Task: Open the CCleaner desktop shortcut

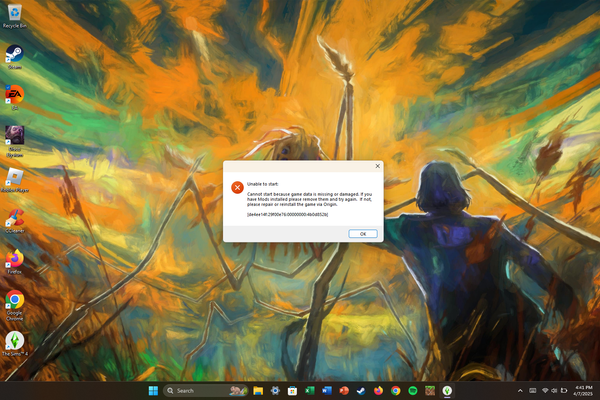Action: click(x=15, y=217)
